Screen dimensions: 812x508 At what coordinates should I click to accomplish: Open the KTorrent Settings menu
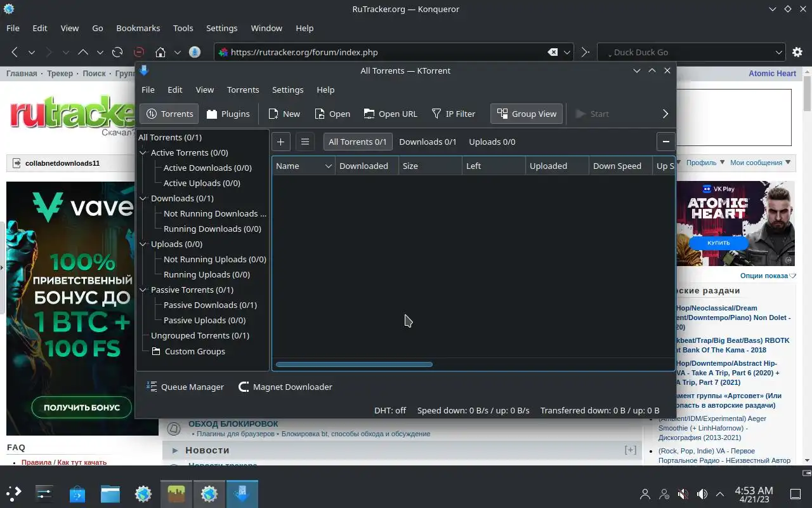pos(287,90)
